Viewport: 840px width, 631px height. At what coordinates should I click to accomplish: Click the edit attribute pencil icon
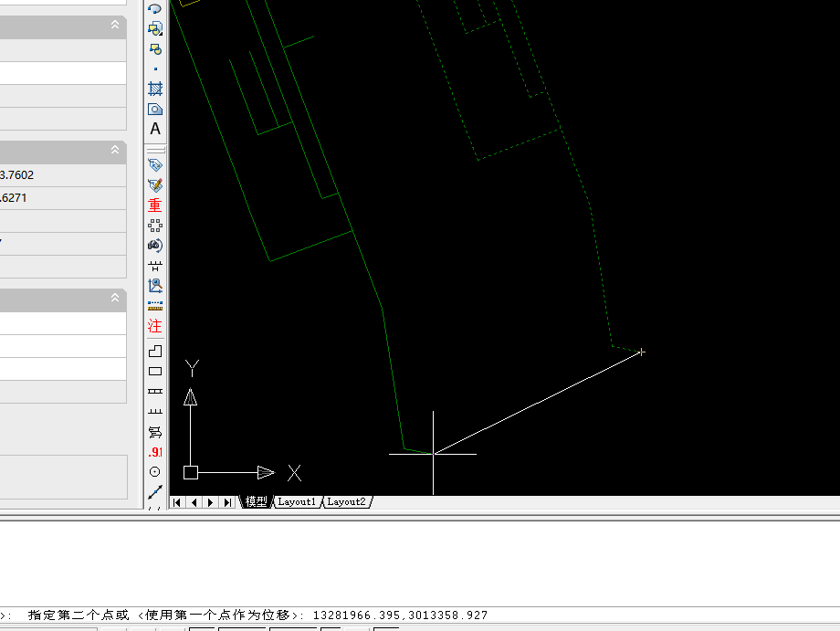[155, 185]
